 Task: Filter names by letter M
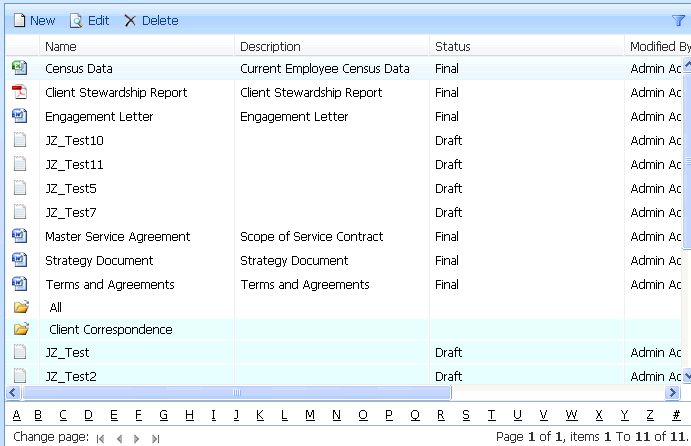[310, 415]
